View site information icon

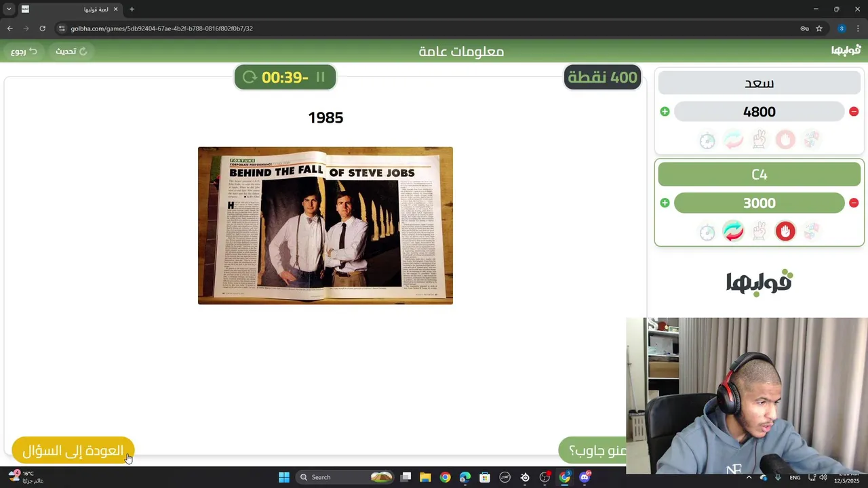[62, 28]
